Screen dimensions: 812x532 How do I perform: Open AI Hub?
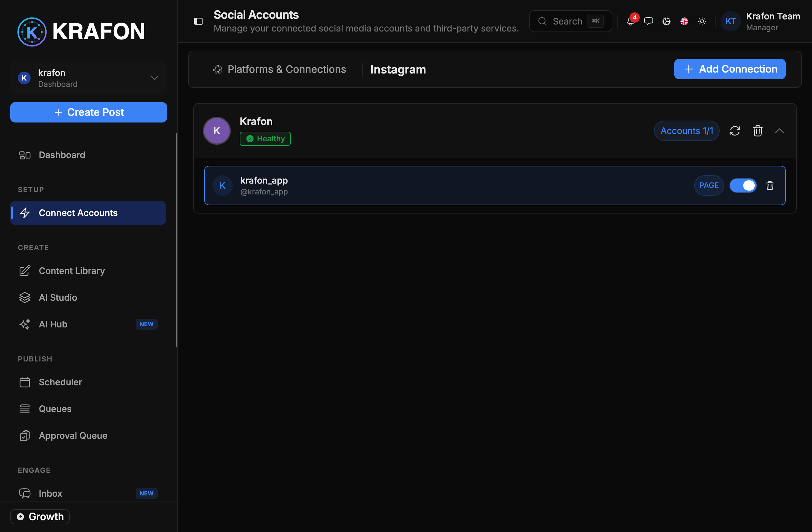[x=88, y=324]
